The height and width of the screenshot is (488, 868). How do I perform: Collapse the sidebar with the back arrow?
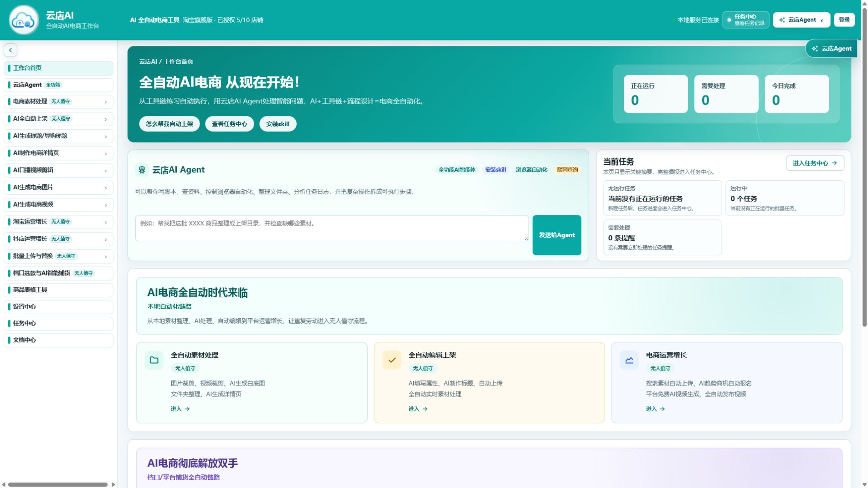tap(10, 50)
